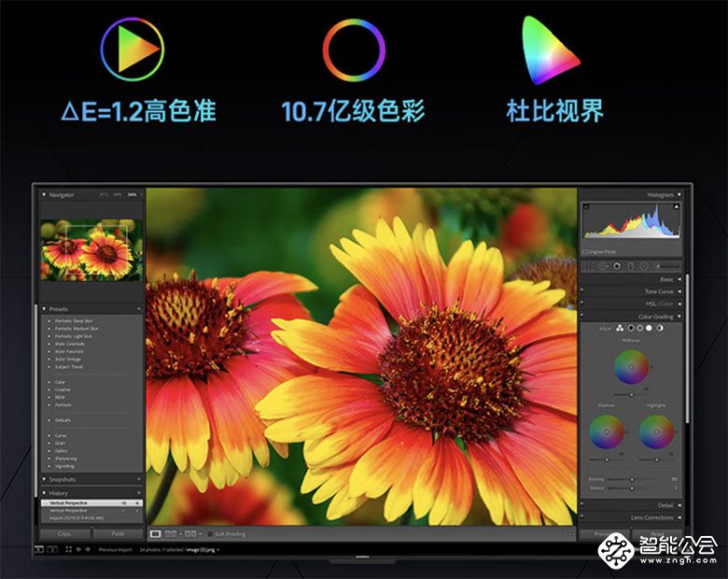728x579 pixels.
Task: Select the Portraits: Deep Skin preset
Action: click(x=77, y=320)
